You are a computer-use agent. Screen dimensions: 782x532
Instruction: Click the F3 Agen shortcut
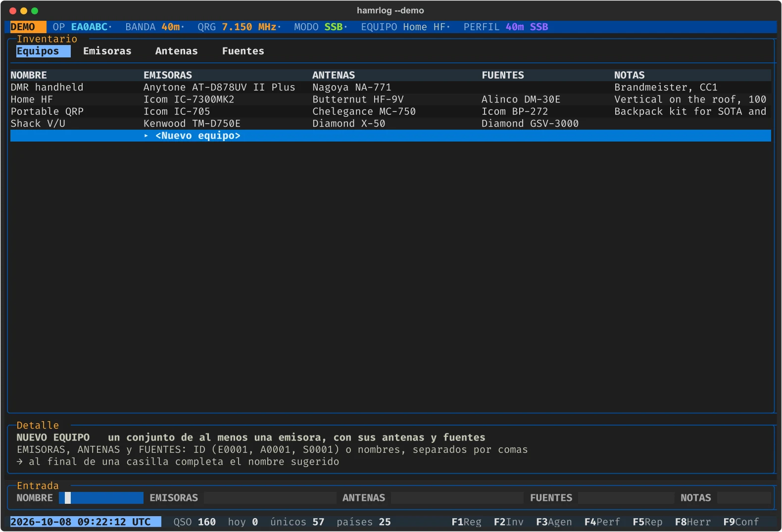click(x=554, y=522)
